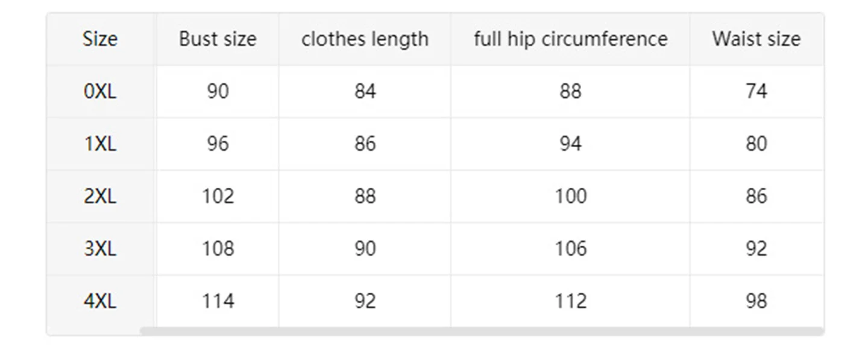Select the Waist size column header
The width and height of the screenshot is (868, 347).
pyautogui.click(x=756, y=39)
